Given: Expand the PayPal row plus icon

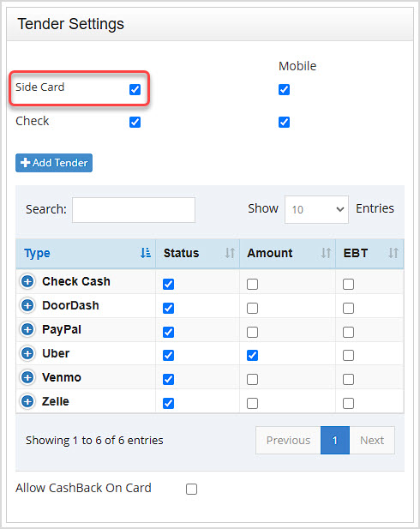Looking at the screenshot, I should [x=27, y=329].
